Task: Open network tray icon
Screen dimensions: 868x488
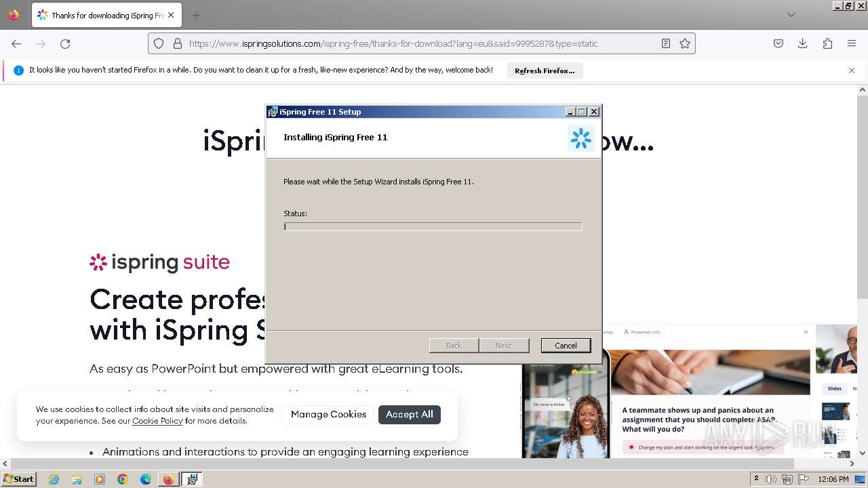Action: click(x=787, y=479)
